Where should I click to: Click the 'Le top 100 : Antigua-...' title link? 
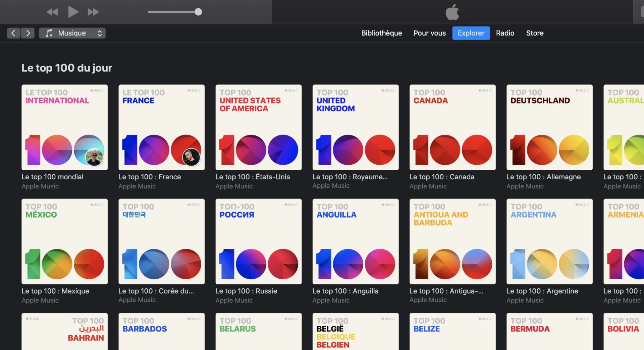(446, 291)
